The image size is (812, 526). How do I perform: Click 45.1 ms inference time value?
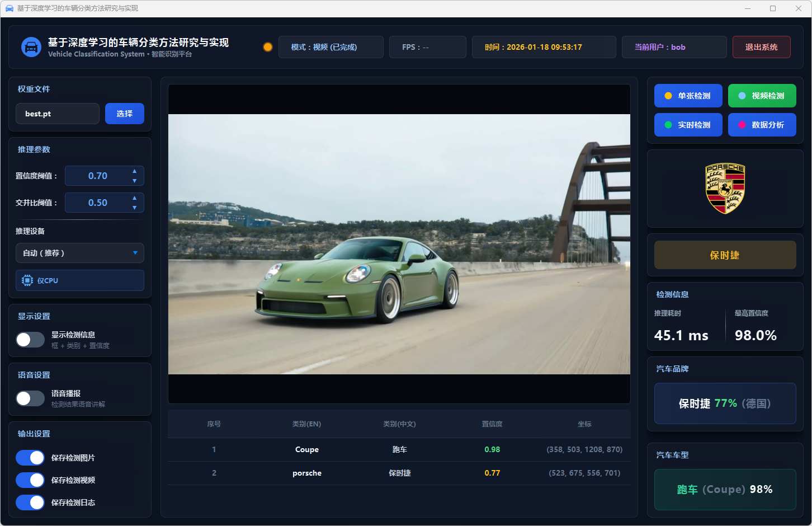point(681,335)
